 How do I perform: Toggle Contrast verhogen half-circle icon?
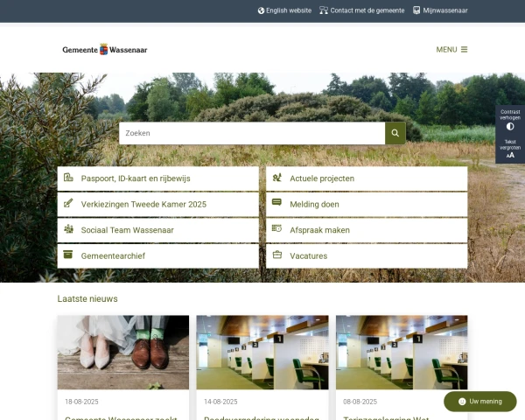pyautogui.click(x=510, y=126)
